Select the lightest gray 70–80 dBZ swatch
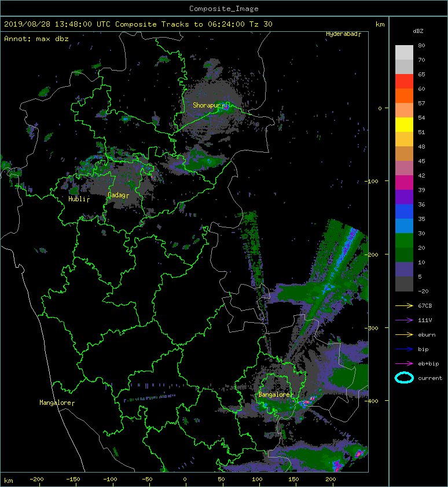The image size is (448, 487). [404, 53]
